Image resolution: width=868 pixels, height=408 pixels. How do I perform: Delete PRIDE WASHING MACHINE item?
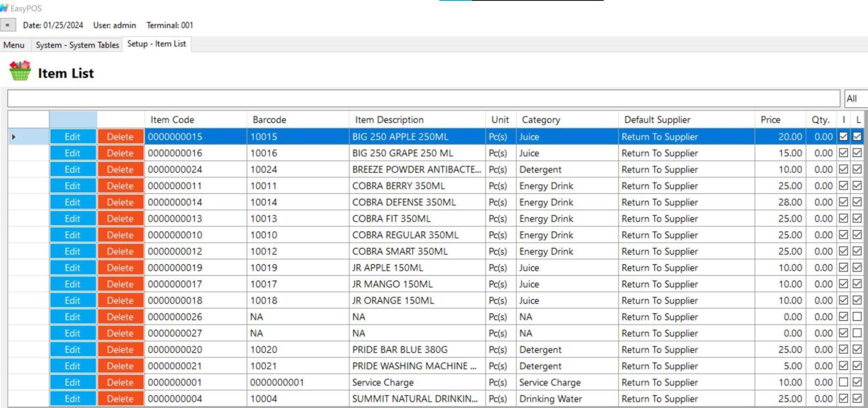120,366
